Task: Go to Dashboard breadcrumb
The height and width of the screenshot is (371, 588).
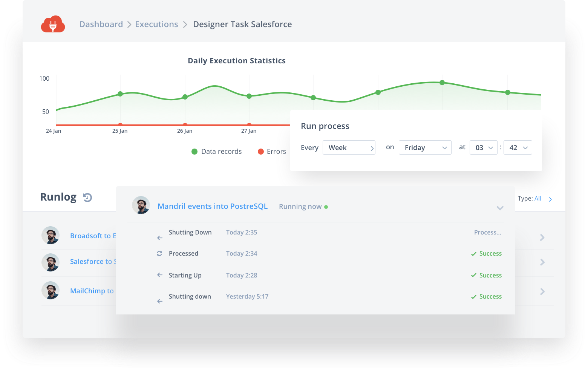Action: (x=101, y=24)
